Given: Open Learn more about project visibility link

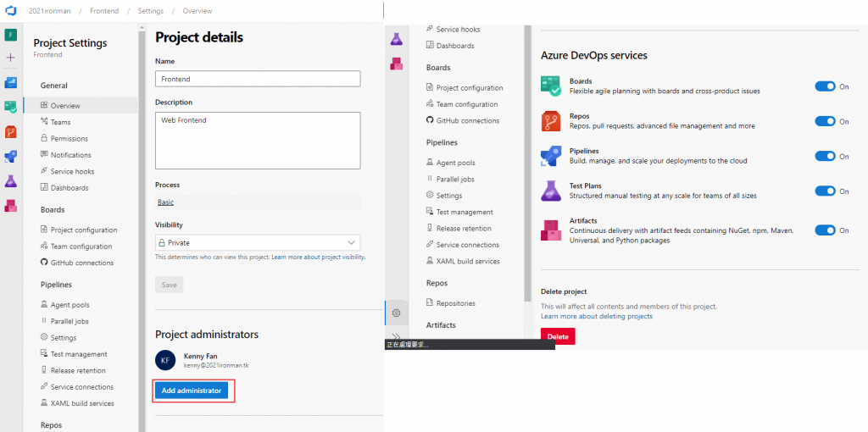Looking at the screenshot, I should coord(319,258).
